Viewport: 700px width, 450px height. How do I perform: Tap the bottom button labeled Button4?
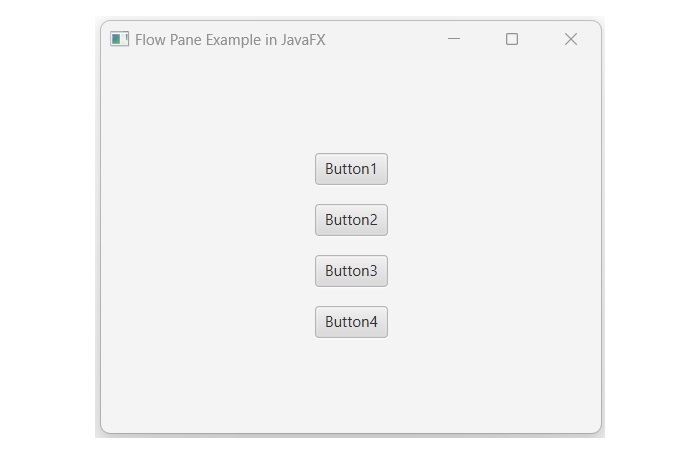pos(351,322)
